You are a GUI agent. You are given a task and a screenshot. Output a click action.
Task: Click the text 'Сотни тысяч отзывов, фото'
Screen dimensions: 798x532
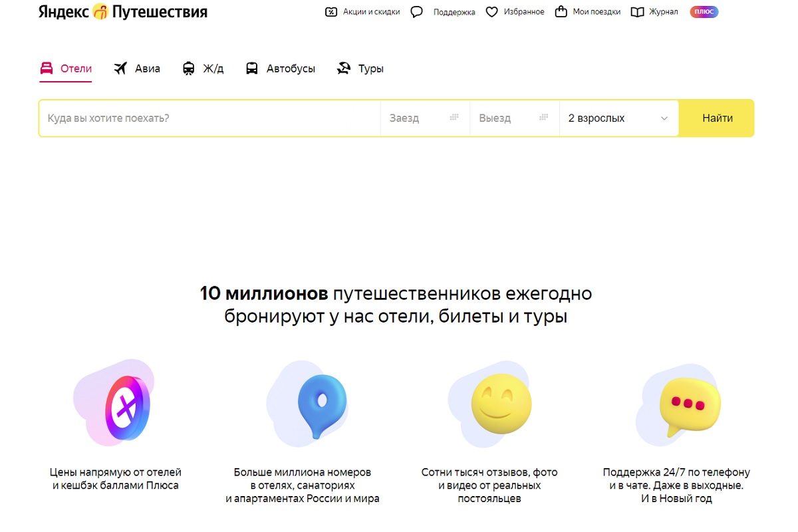489,472
